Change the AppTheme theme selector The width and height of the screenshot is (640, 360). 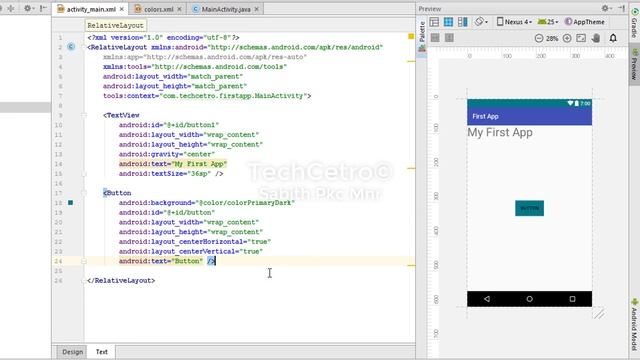584,22
